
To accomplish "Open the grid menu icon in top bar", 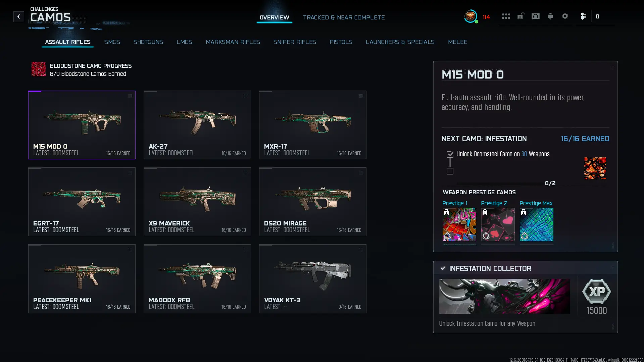I will click(506, 16).
